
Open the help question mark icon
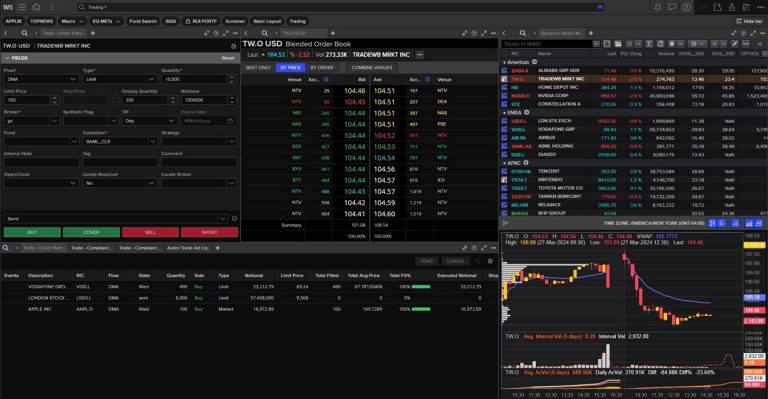(x=687, y=7)
